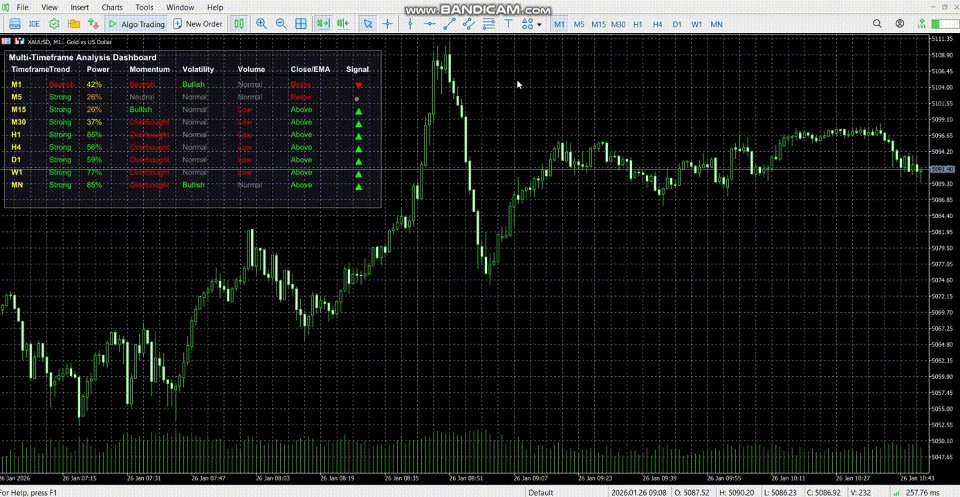Open the File menu
The height and width of the screenshot is (497, 960).
point(22,7)
